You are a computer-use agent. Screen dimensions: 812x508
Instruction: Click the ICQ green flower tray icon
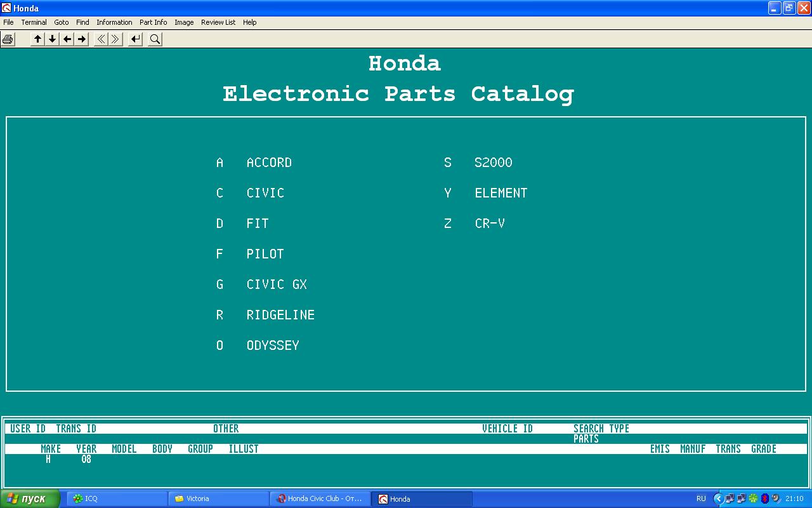[x=753, y=498]
